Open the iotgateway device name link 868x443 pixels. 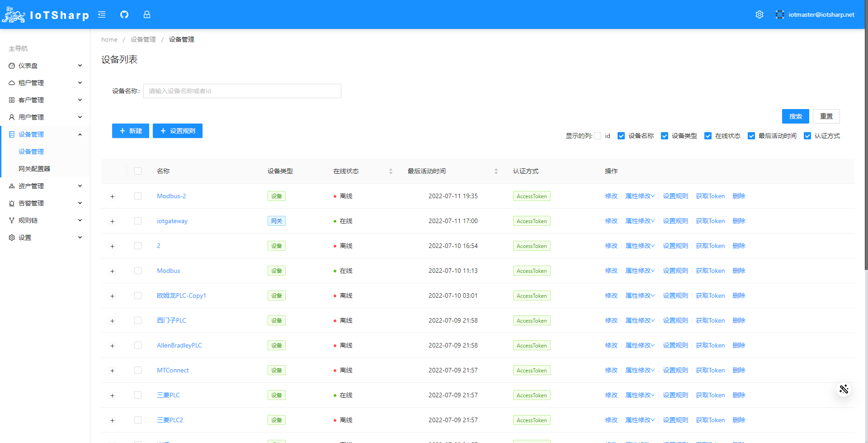click(172, 221)
